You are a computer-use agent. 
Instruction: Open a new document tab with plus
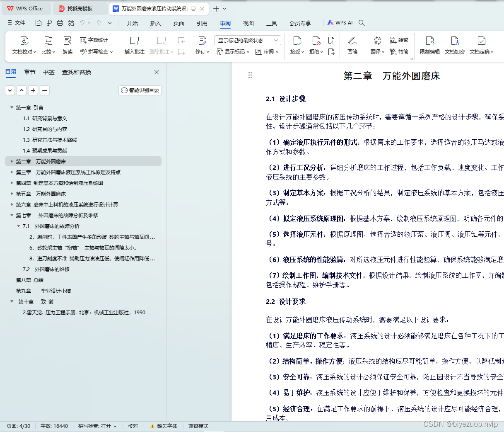(x=216, y=9)
